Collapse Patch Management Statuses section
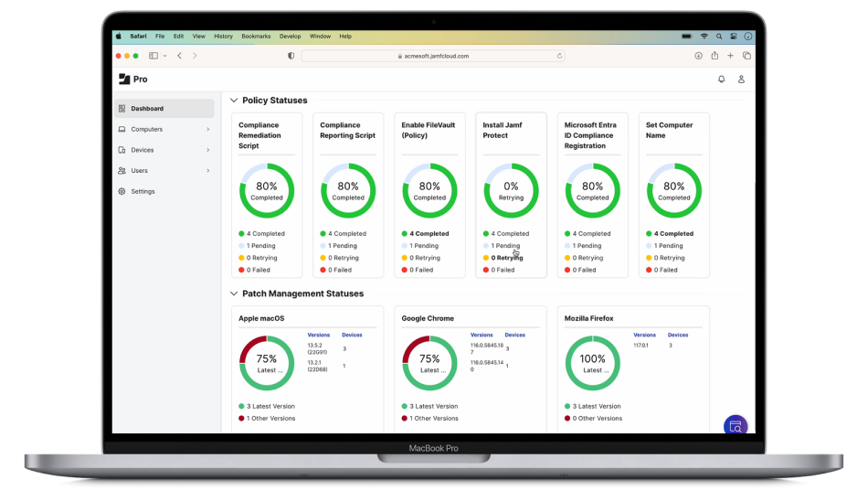This screenshot has height=501, width=868. (234, 293)
